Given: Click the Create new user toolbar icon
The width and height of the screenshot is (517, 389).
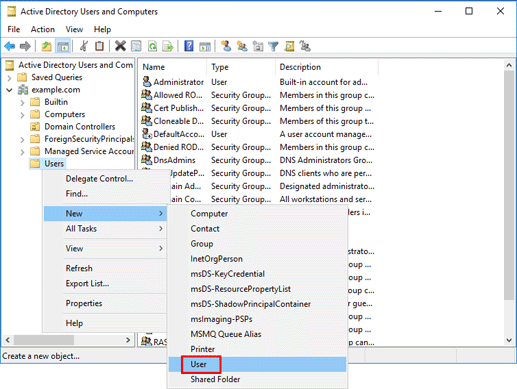Looking at the screenshot, I should coord(226,46).
